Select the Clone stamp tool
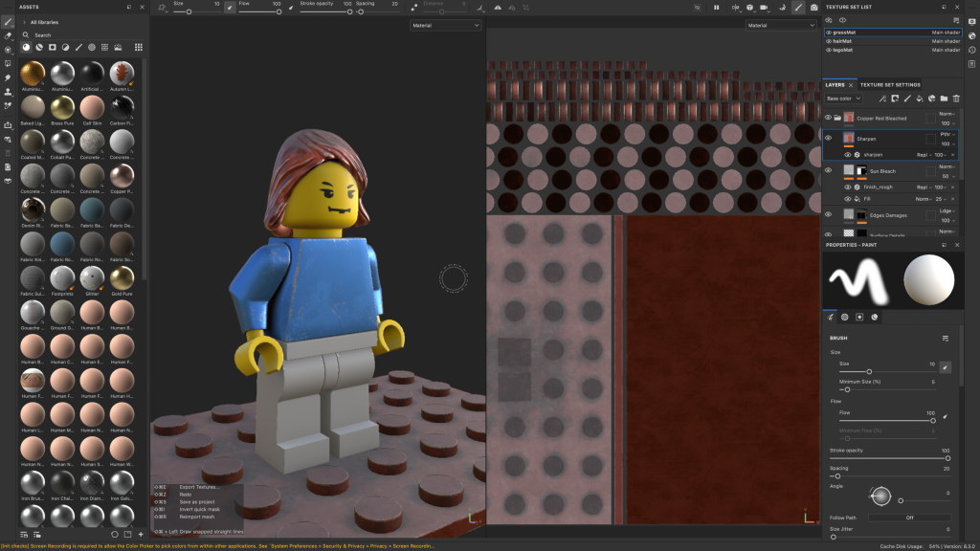The image size is (980, 551). point(8,92)
